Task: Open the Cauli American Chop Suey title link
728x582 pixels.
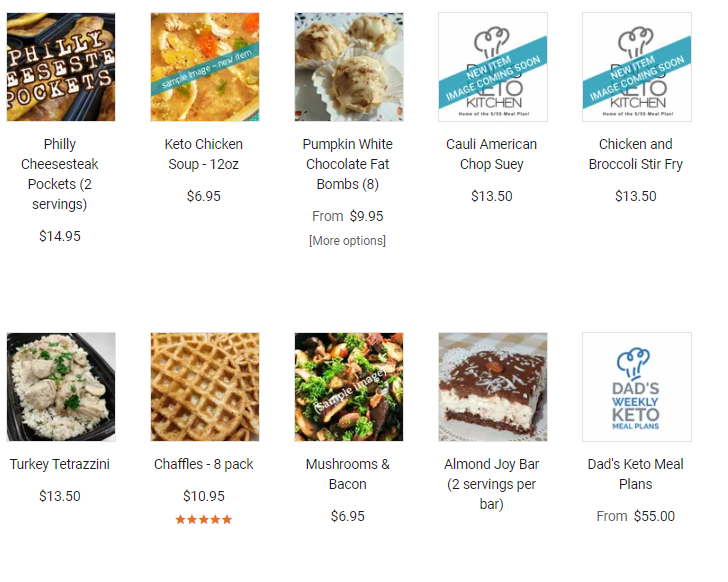Action: click(491, 154)
